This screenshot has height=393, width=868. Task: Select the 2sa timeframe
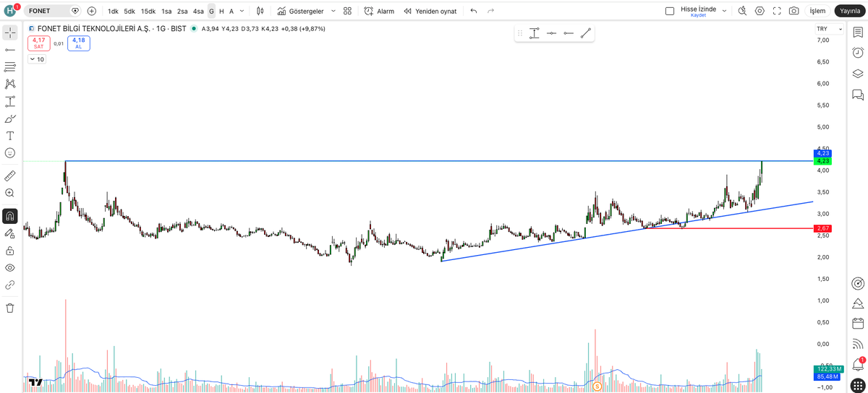(182, 11)
